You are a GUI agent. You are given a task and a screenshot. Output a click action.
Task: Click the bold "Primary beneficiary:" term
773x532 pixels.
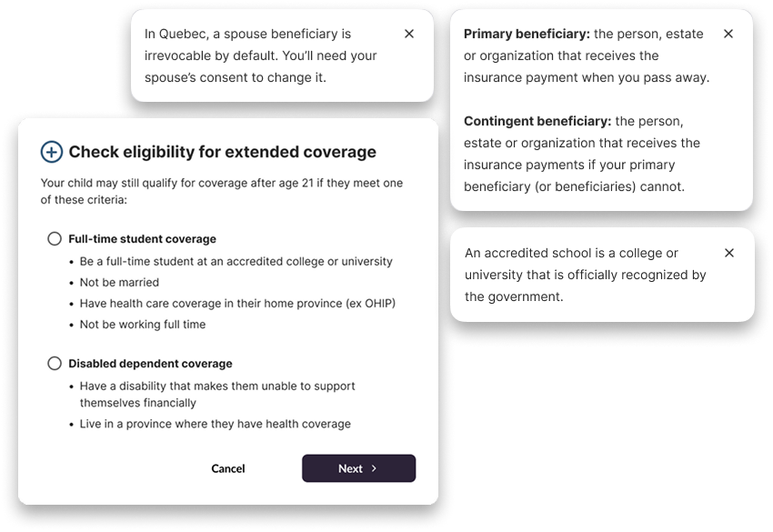[x=527, y=34]
